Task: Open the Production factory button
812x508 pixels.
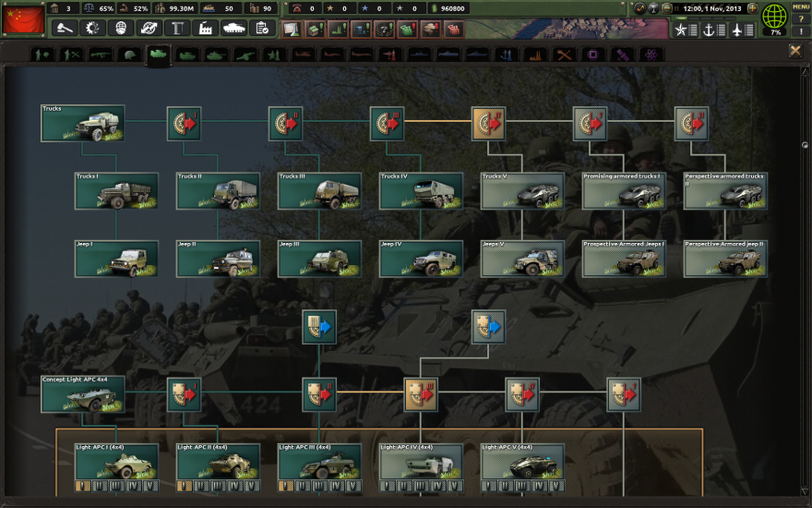Action: 206,28
